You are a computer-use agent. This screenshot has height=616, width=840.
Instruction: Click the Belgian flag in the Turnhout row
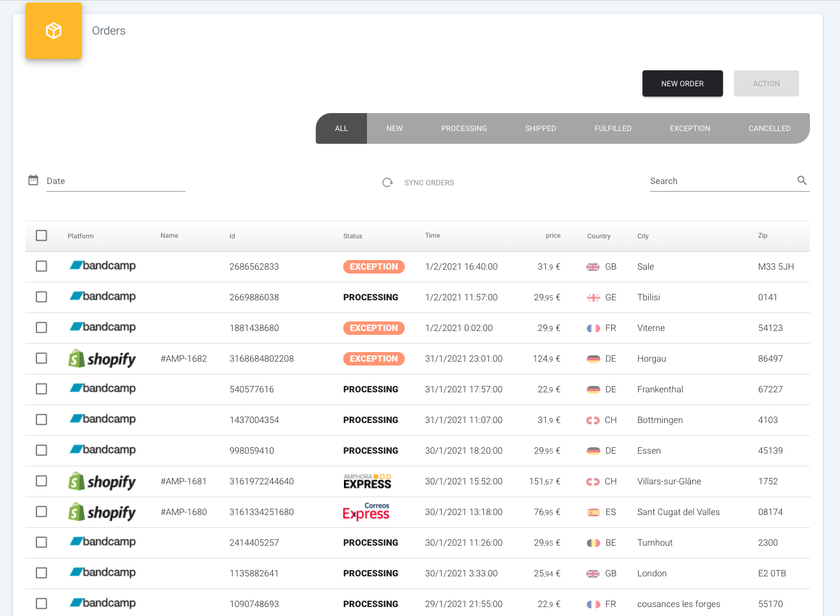[593, 543]
